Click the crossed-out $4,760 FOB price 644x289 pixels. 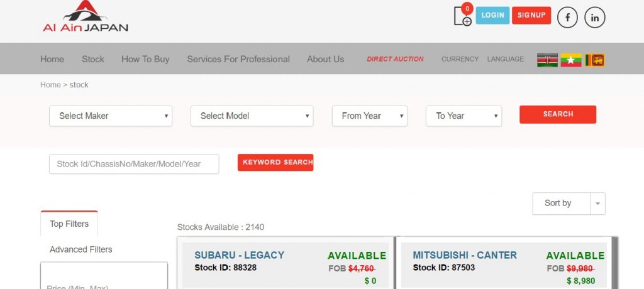click(x=362, y=269)
